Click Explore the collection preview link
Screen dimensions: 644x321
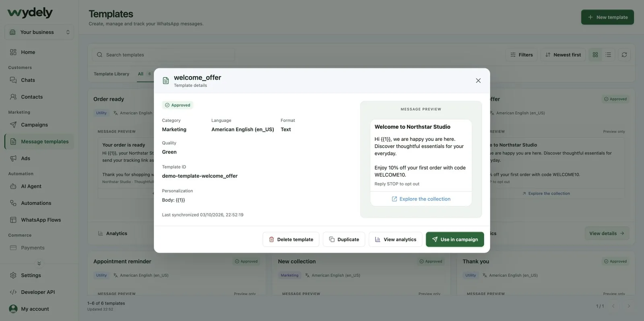tap(421, 199)
